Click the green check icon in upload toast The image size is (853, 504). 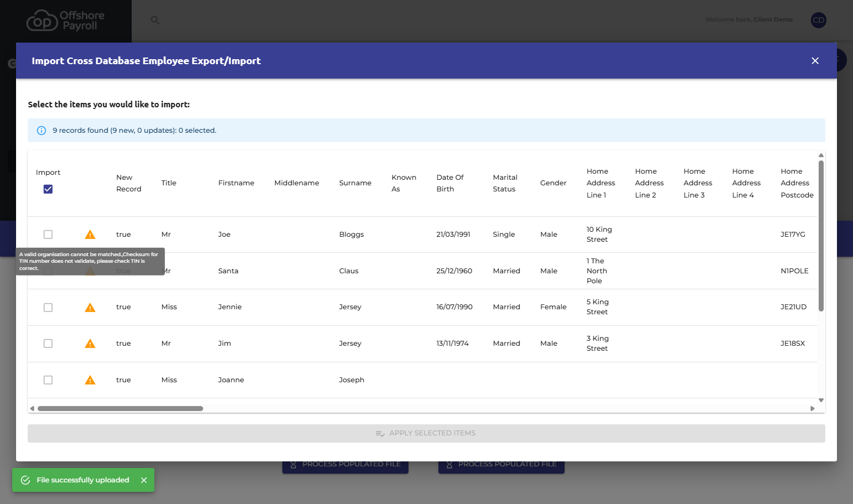pyautogui.click(x=25, y=480)
